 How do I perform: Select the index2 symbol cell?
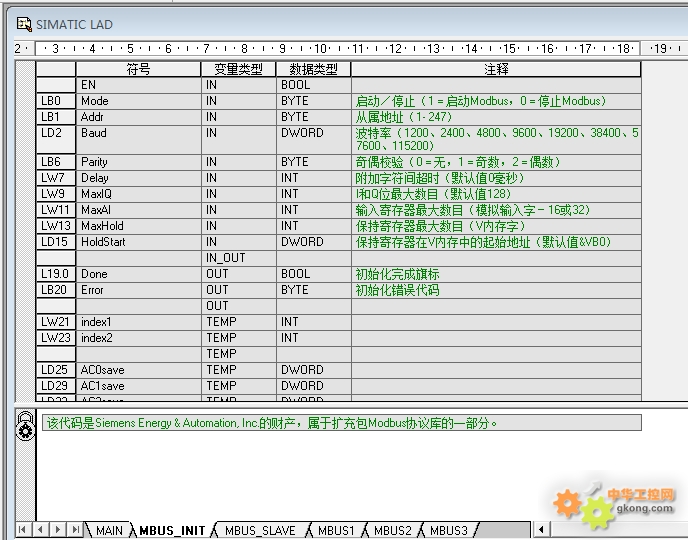coord(138,338)
